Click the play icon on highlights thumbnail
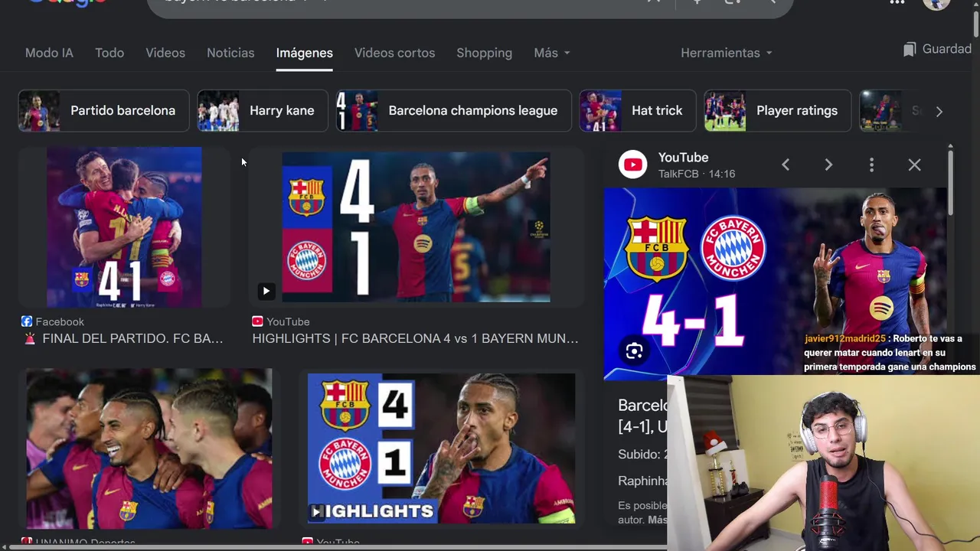980x551 pixels. pyautogui.click(x=266, y=291)
